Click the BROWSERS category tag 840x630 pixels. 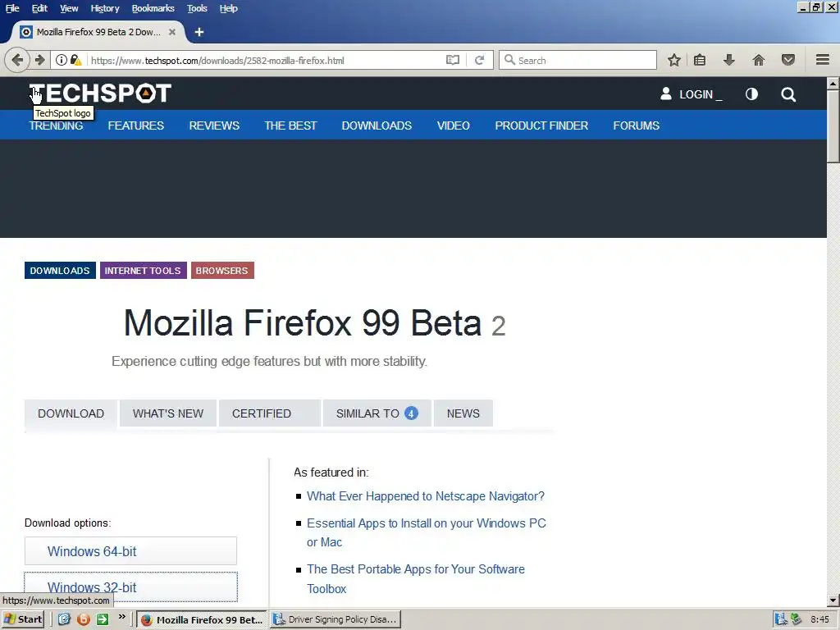click(x=222, y=271)
